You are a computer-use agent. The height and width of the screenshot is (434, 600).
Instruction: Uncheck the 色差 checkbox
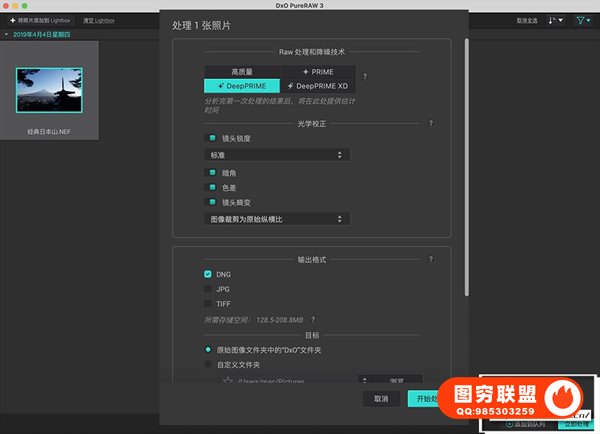pos(210,187)
